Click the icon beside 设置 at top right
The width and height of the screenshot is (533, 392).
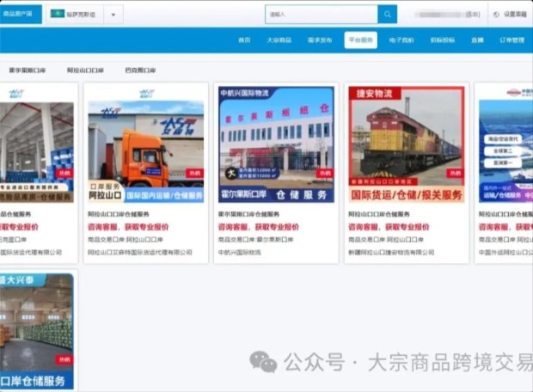point(496,15)
